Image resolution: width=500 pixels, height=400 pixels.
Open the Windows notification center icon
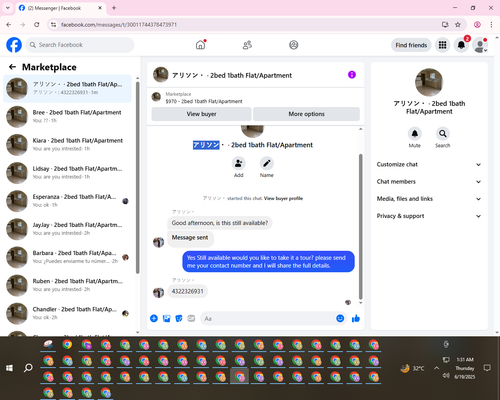(487, 368)
